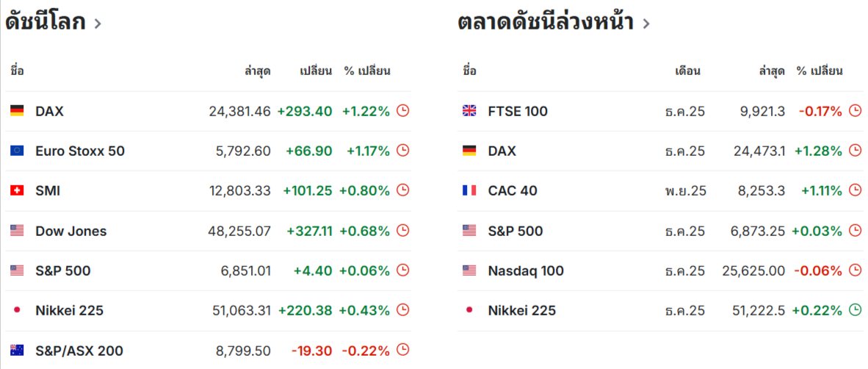Click the French flag beside CAC 40
This screenshot has width=868, height=369.
pyautogui.click(x=469, y=191)
